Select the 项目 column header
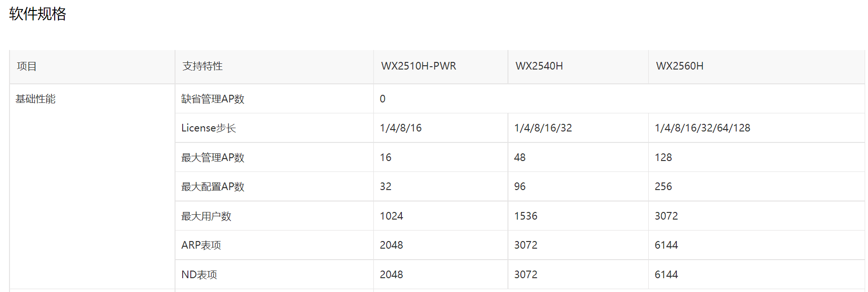868x292 pixels. 27,66
